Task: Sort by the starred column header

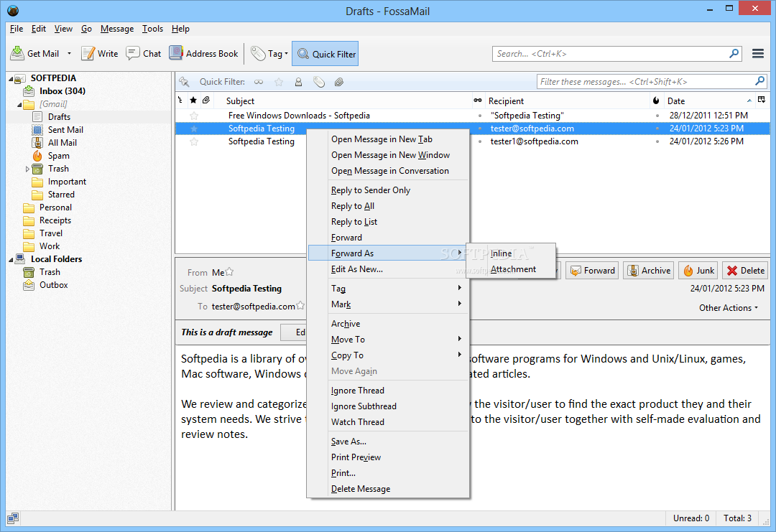Action: tap(193, 101)
